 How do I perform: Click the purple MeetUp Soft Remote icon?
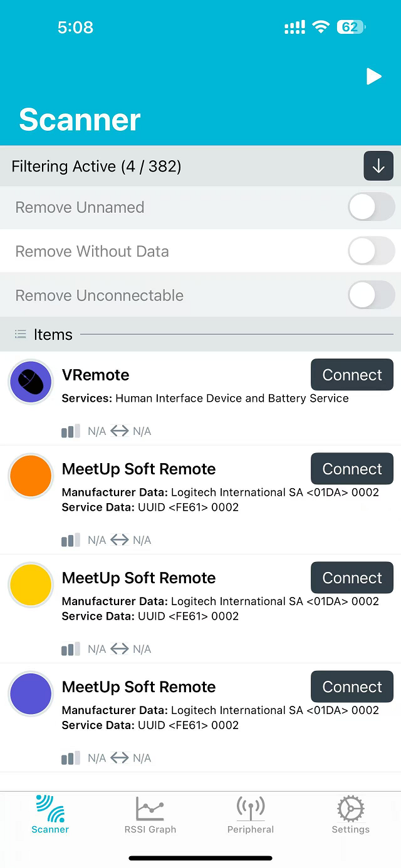click(x=31, y=693)
